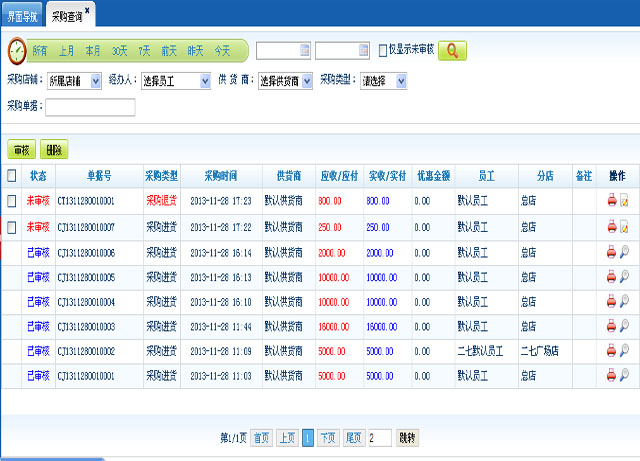This screenshot has width=640, height=461.
Task: View details of order CJ1311280010003
Action: 624,327
